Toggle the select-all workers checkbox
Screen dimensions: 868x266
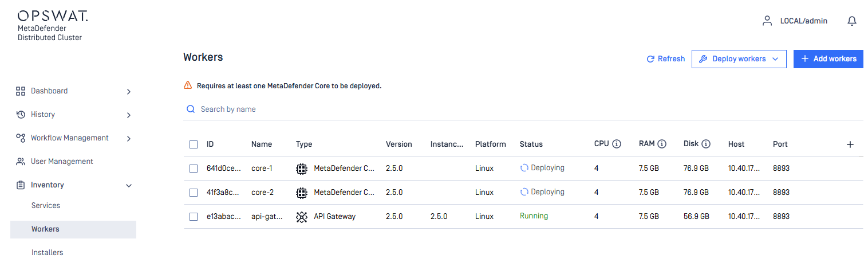pyautogui.click(x=194, y=144)
